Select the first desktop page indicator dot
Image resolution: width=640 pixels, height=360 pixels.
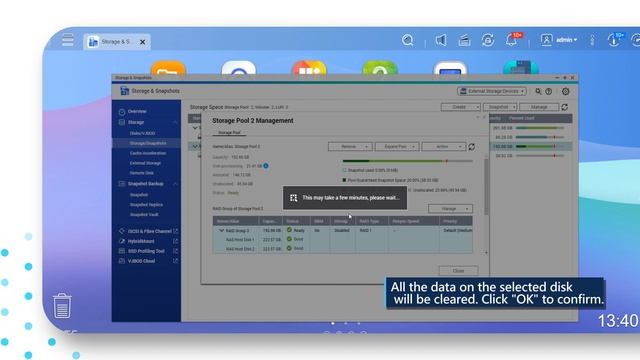[x=333, y=323]
